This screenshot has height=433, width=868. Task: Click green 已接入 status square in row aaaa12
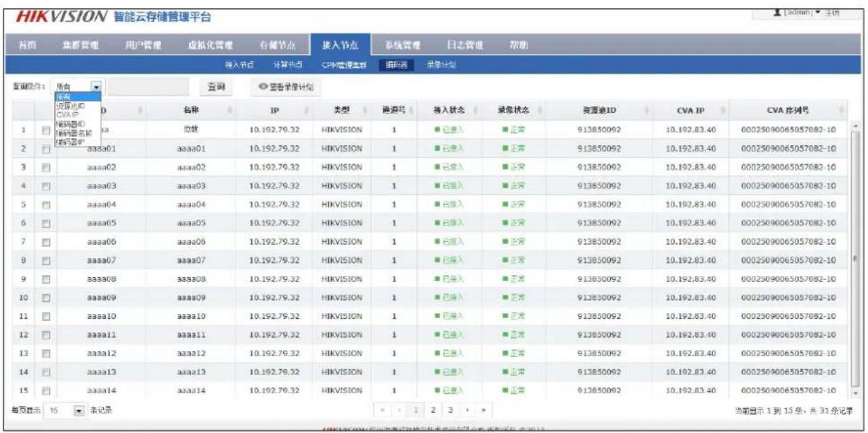pos(436,352)
